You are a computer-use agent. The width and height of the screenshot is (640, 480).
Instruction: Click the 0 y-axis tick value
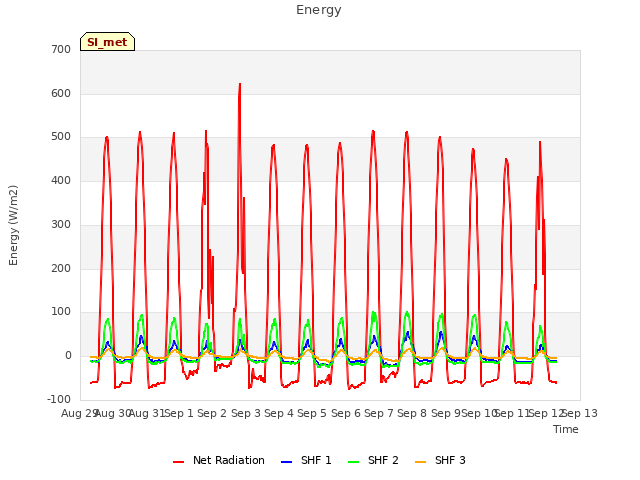pos(68,356)
